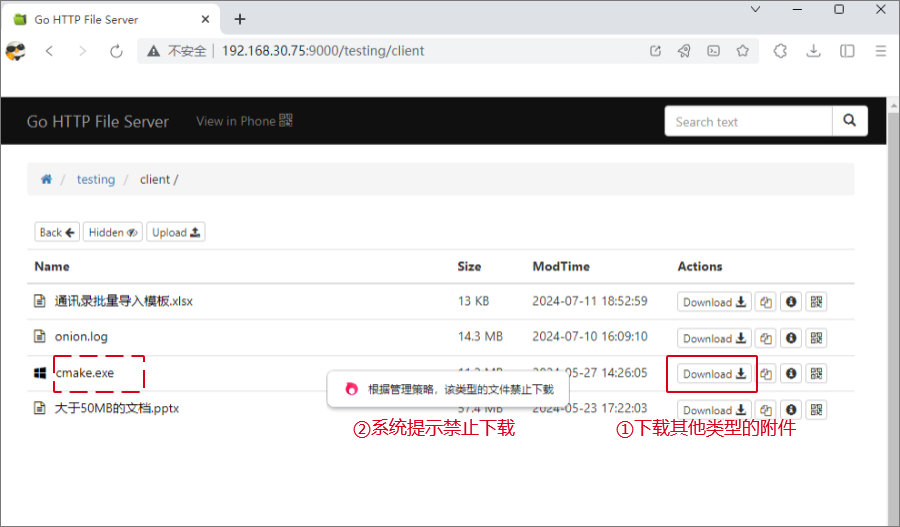Bookmark this page with the star icon
This screenshot has width=900, height=527.
point(743,51)
